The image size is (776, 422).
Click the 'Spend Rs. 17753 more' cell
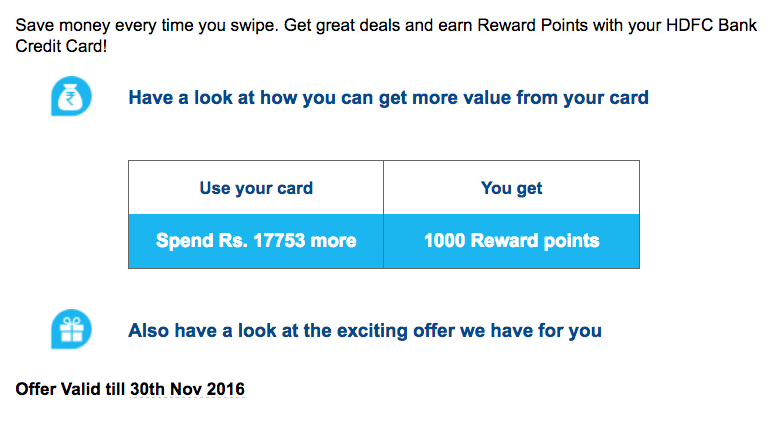(x=256, y=241)
